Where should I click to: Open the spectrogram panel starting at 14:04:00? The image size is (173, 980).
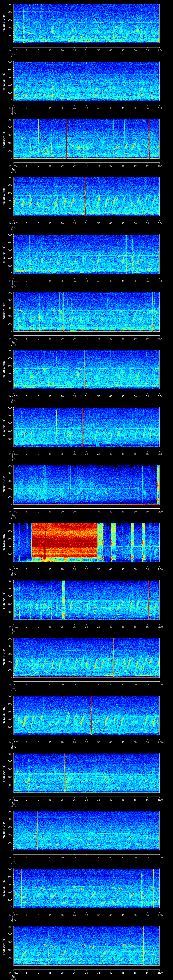87,197
